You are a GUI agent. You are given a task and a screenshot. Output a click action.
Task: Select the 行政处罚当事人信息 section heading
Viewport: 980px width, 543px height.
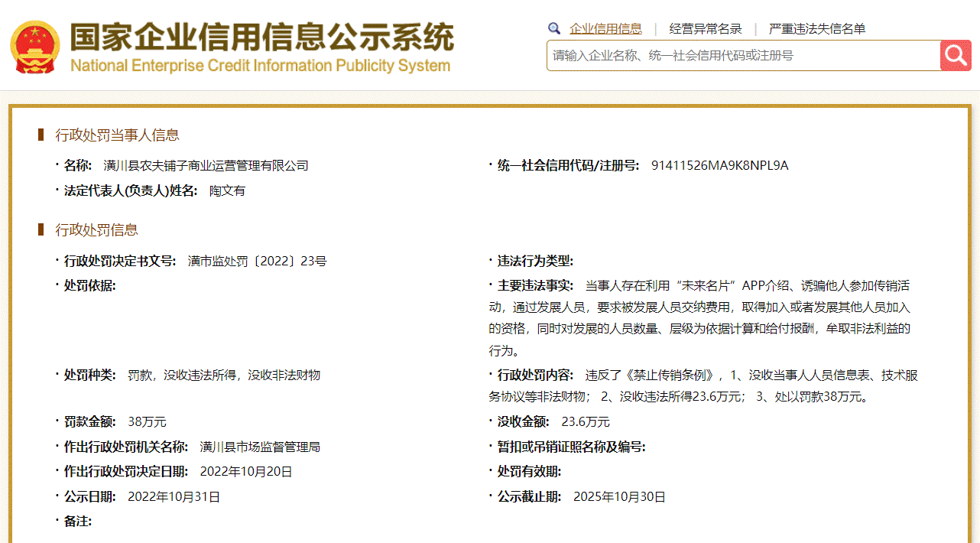tap(117, 135)
